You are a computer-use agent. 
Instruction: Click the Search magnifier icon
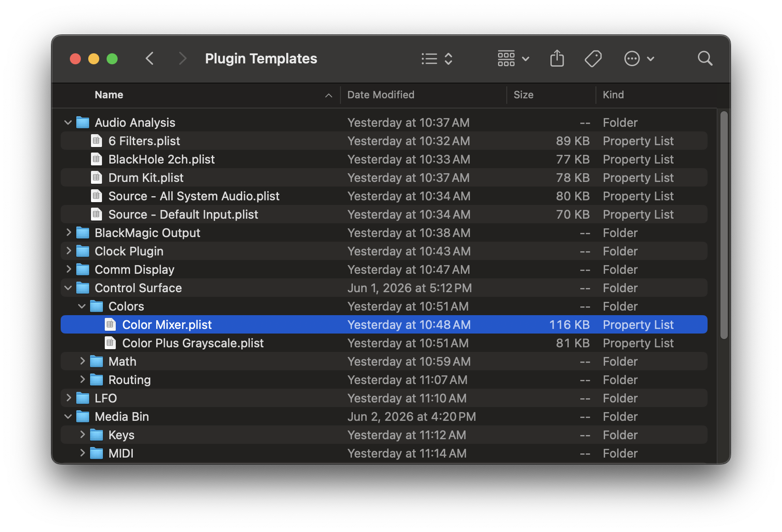point(705,58)
